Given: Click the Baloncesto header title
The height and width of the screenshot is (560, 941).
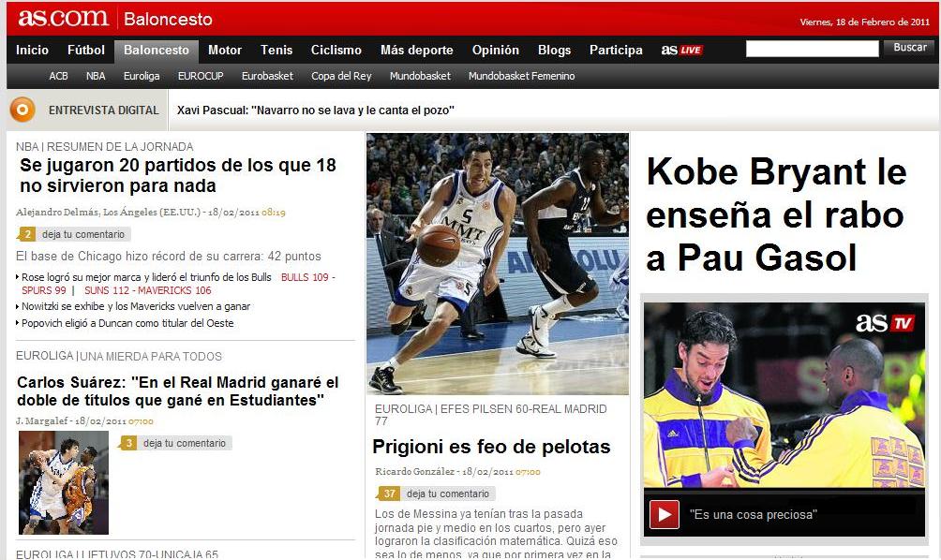Looking at the screenshot, I should 168,19.
